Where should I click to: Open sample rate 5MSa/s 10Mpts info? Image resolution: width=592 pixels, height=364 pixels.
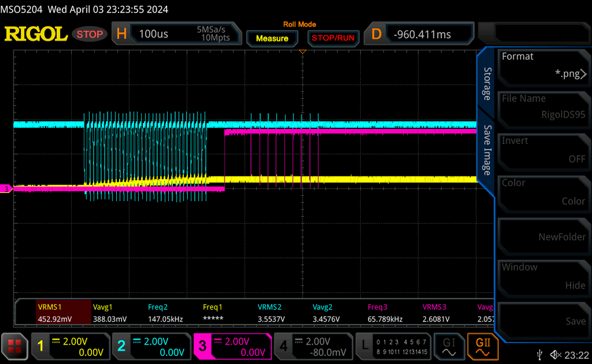coord(213,34)
